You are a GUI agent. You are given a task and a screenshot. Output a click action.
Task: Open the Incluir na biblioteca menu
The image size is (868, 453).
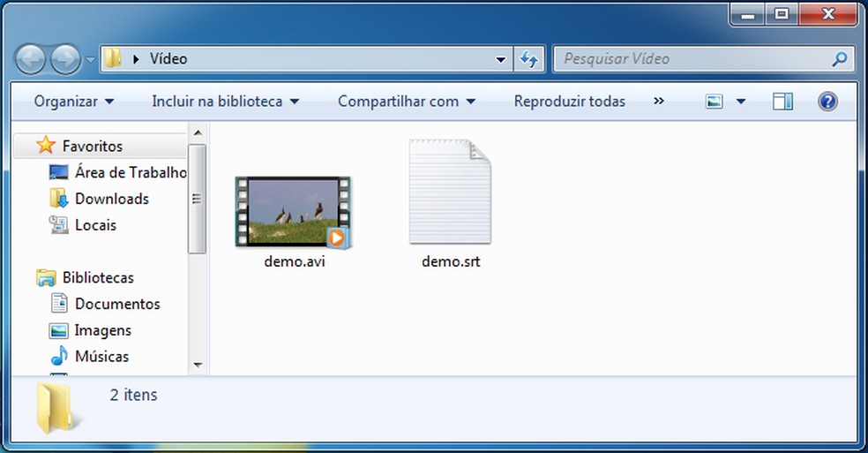coord(225,102)
